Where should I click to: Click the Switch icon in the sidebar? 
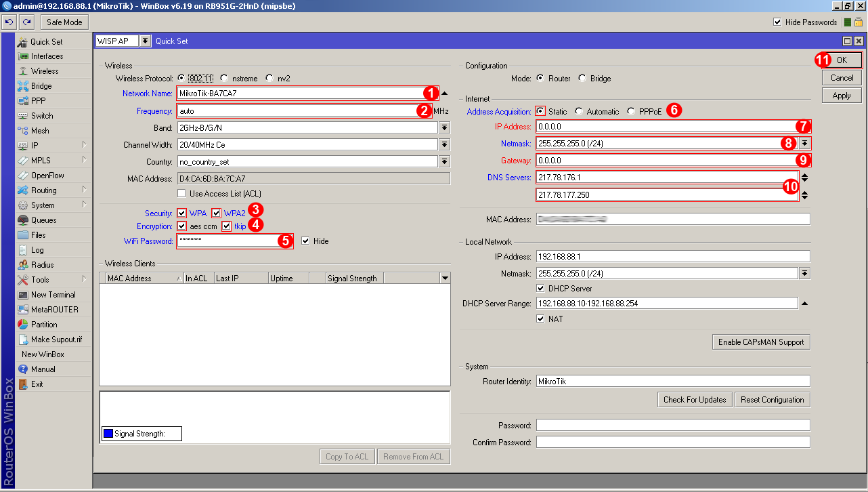click(x=23, y=116)
